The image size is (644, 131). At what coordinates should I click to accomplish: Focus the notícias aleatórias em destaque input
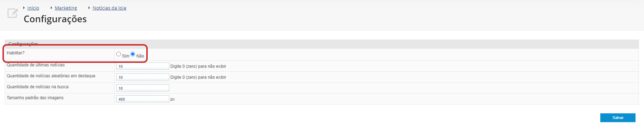pos(143,77)
